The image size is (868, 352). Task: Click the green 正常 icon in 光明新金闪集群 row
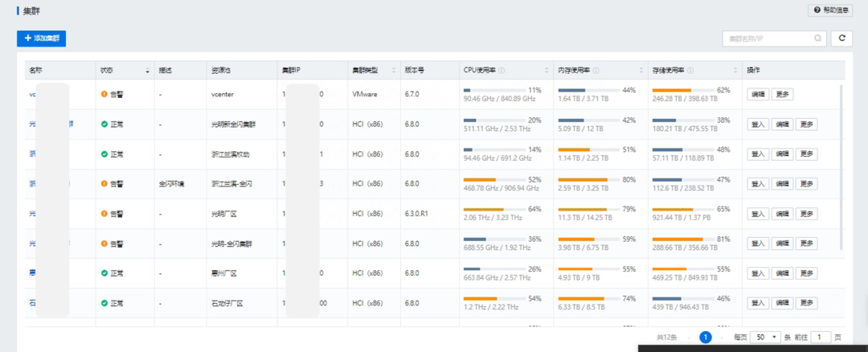tap(104, 125)
